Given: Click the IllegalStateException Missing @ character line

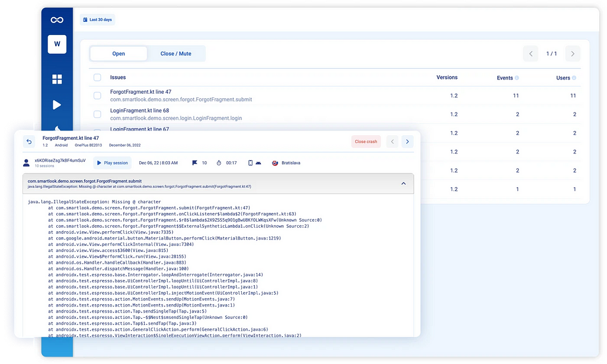Looking at the screenshot, I should 94,202.
